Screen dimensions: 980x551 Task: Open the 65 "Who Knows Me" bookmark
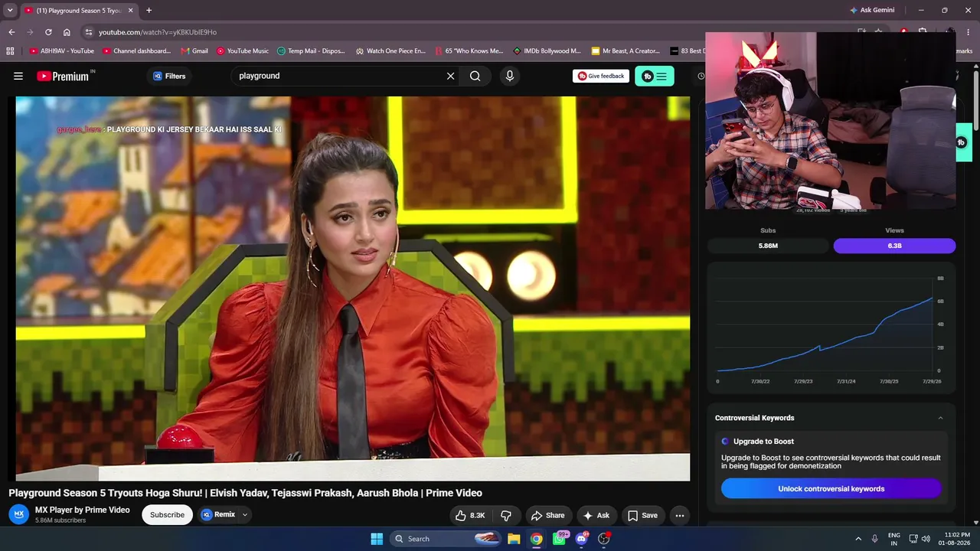click(x=469, y=51)
